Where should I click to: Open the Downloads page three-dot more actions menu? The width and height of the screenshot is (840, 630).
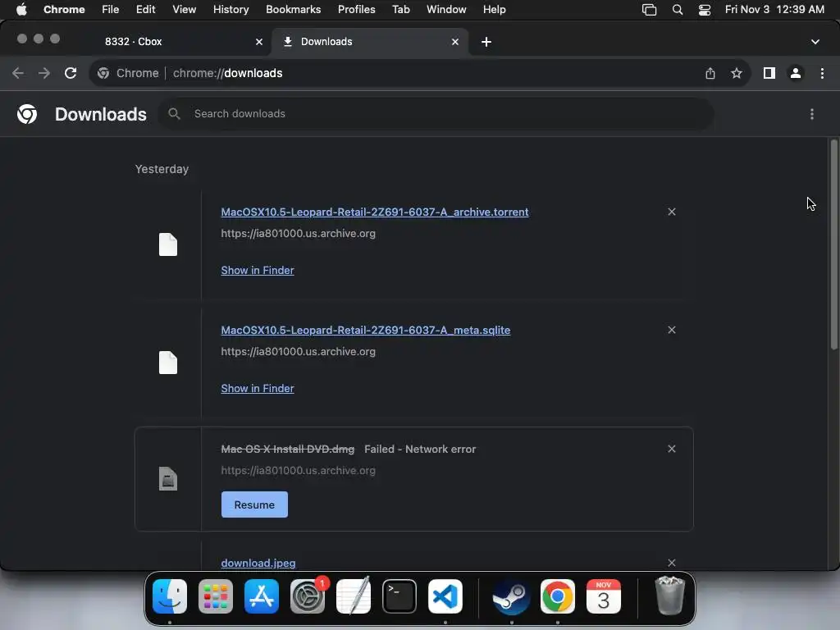812,113
